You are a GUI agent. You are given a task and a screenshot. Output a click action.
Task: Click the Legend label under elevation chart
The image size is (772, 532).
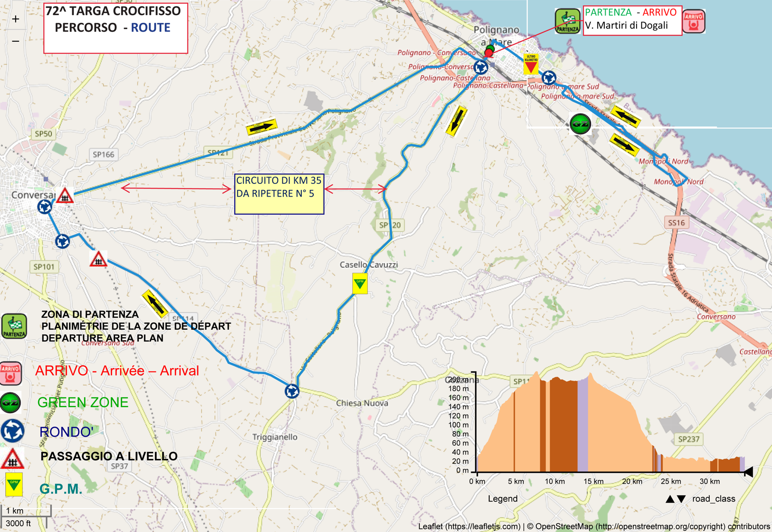pos(502,499)
